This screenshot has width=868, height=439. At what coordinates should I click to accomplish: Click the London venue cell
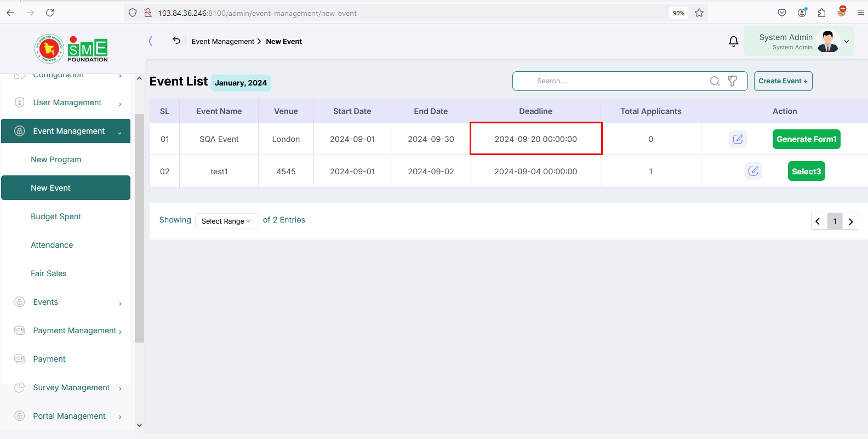click(x=286, y=139)
